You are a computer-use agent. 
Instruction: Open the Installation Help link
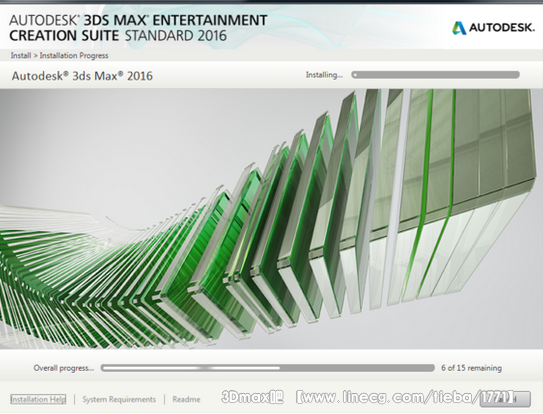(38, 399)
